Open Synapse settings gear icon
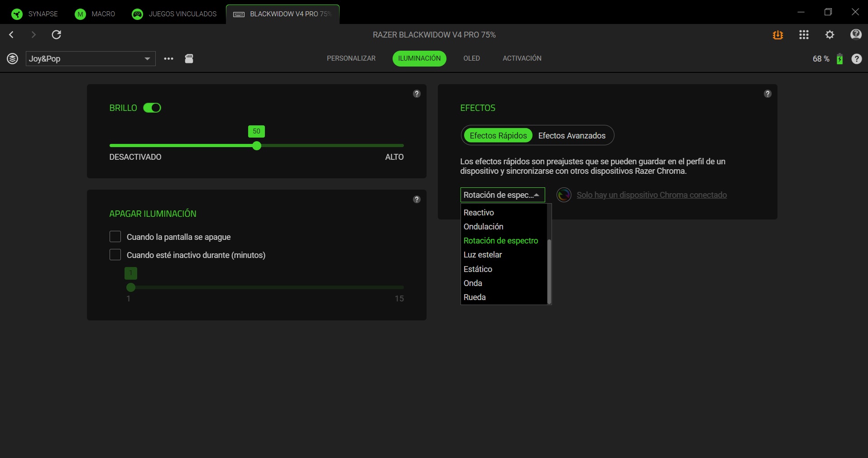868x458 pixels. coord(830,35)
